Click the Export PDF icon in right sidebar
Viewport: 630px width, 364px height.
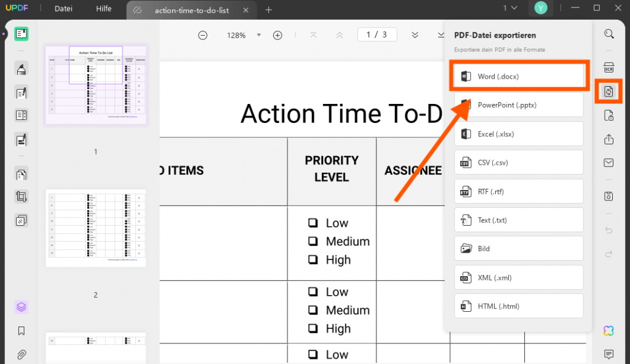tap(608, 92)
